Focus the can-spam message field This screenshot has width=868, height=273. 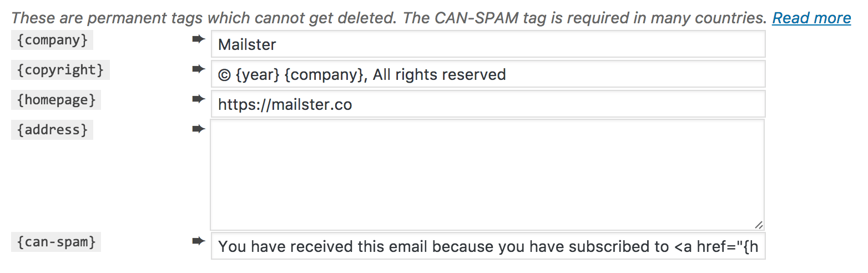[x=487, y=246]
